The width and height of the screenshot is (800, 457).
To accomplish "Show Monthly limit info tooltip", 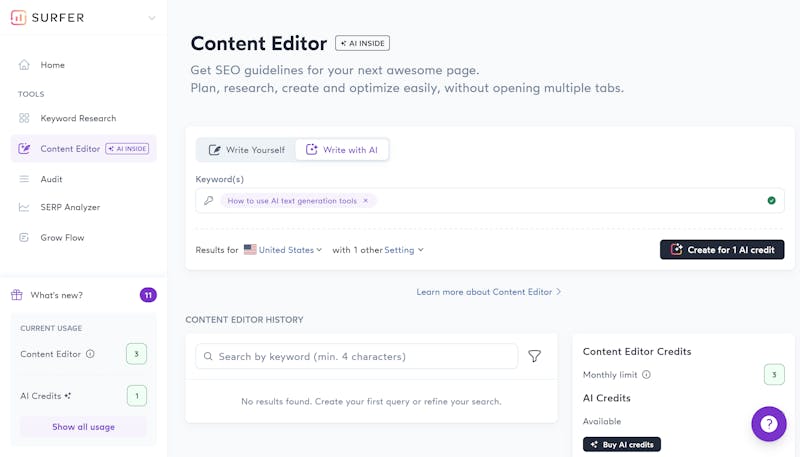I will point(646,375).
